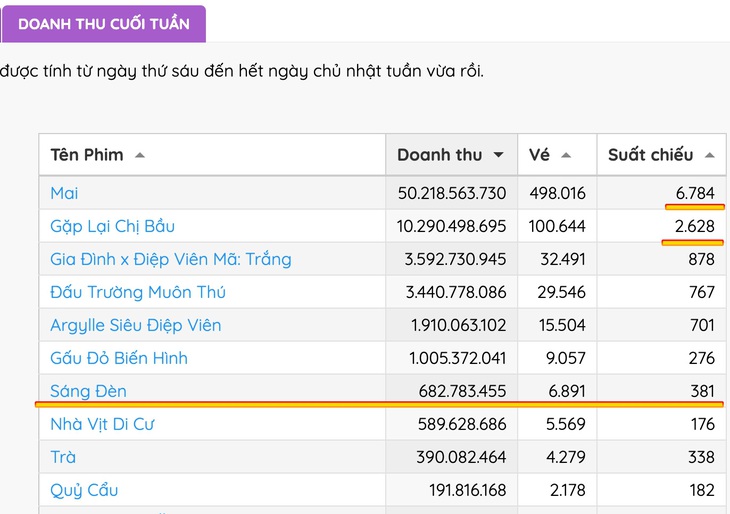This screenshot has height=514, width=730.
Task: Click the Tên Phim column header
Action: (x=87, y=155)
